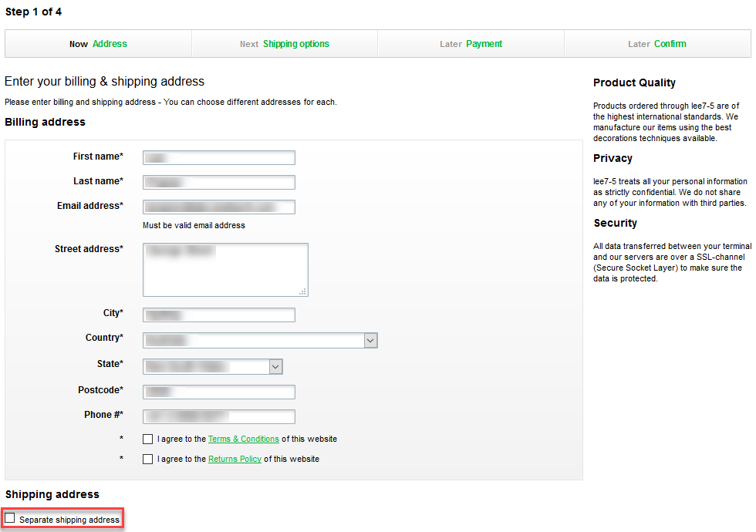Go back to the Address step
756x532 pixels.
[98, 43]
